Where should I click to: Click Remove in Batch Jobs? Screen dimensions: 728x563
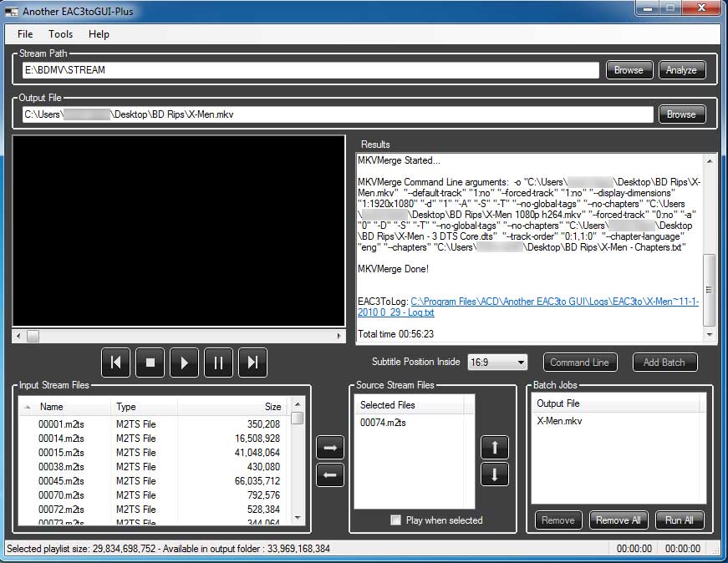coord(558,520)
